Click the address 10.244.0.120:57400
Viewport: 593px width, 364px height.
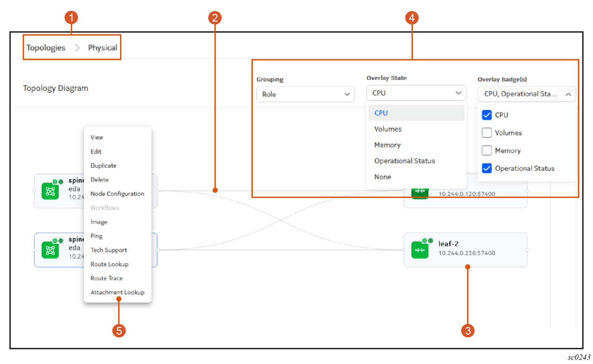pos(467,194)
